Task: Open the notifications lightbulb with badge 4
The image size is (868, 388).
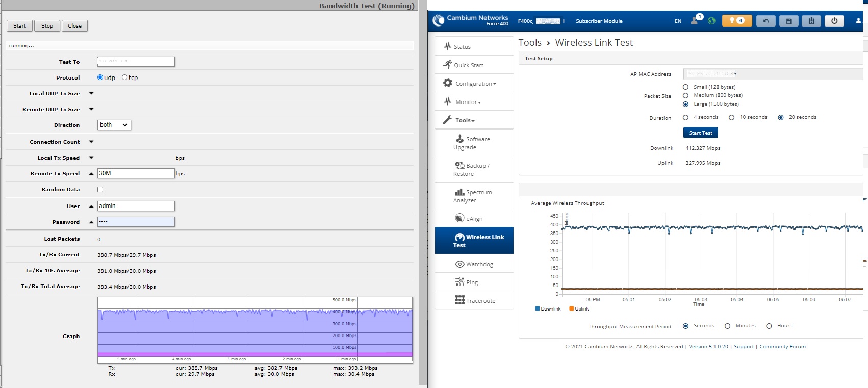Action: tap(736, 21)
